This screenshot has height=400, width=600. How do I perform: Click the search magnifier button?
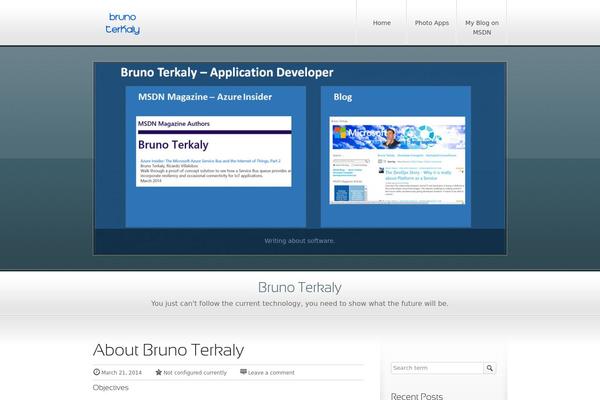(489, 368)
